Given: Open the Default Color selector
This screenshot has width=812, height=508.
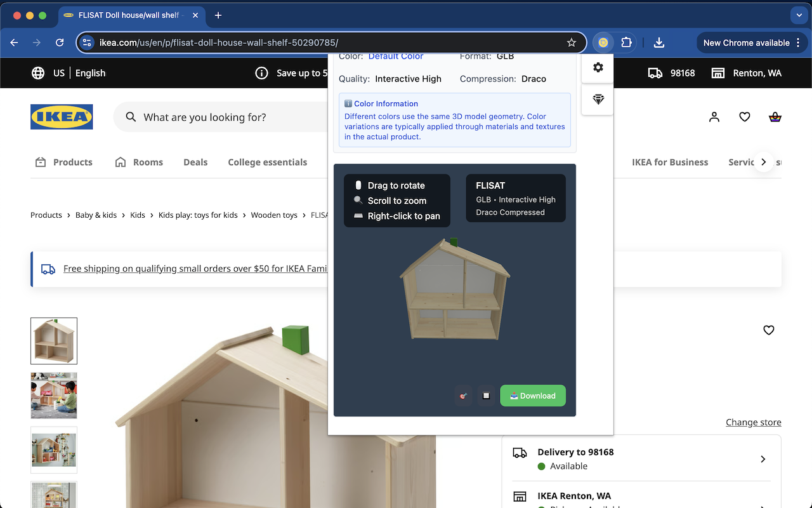Looking at the screenshot, I should pyautogui.click(x=396, y=56).
